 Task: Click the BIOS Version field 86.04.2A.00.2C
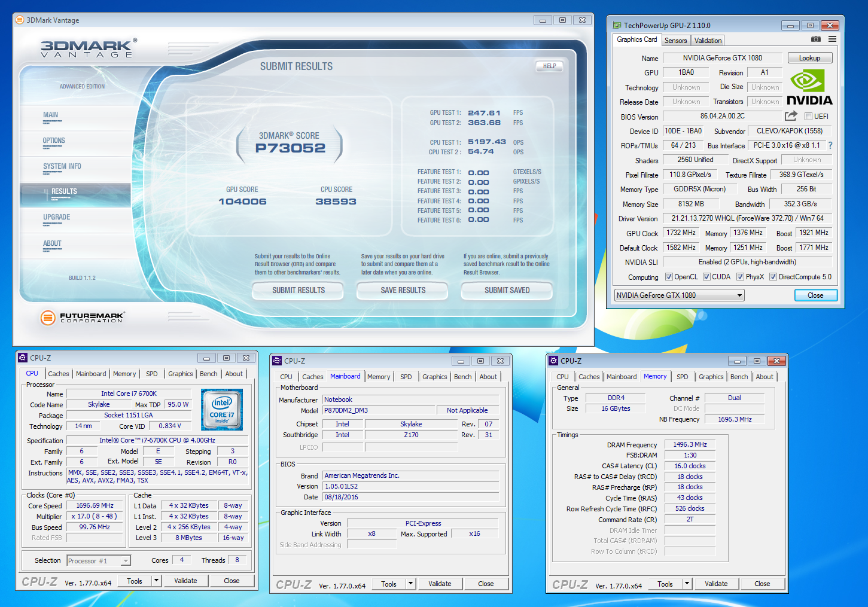tap(722, 116)
